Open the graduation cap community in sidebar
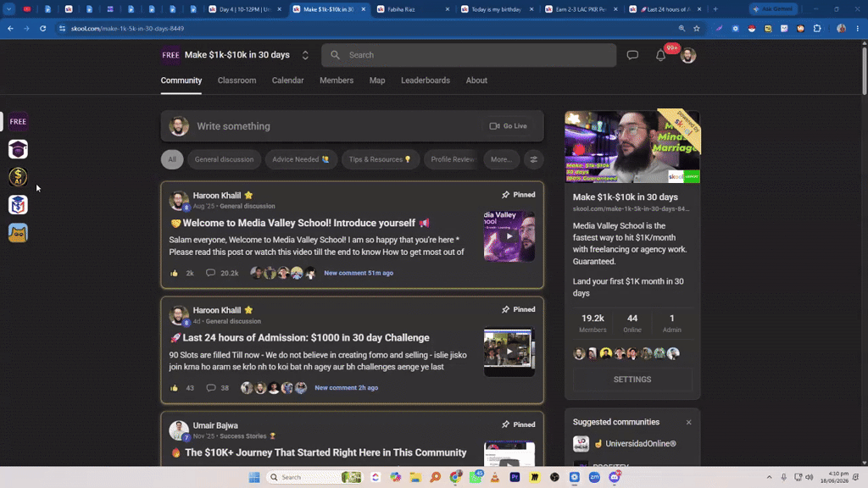The height and width of the screenshot is (488, 868). pos(18,149)
